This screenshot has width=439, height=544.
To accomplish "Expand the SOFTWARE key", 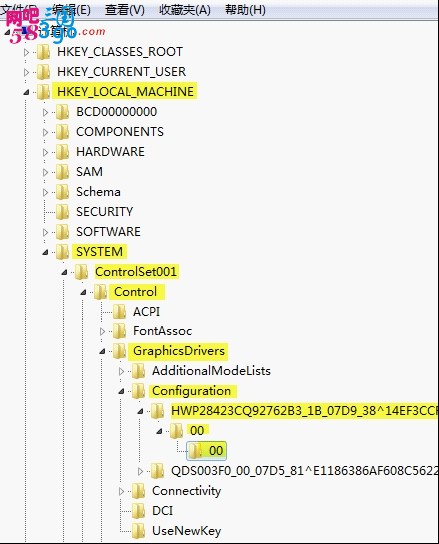I will 45,232.
